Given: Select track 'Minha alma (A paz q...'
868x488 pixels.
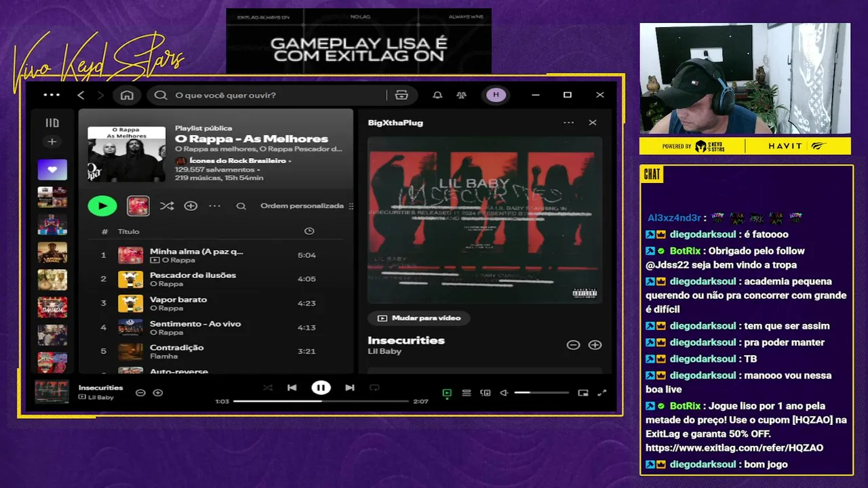Looking at the screenshot, I should [x=216, y=256].
